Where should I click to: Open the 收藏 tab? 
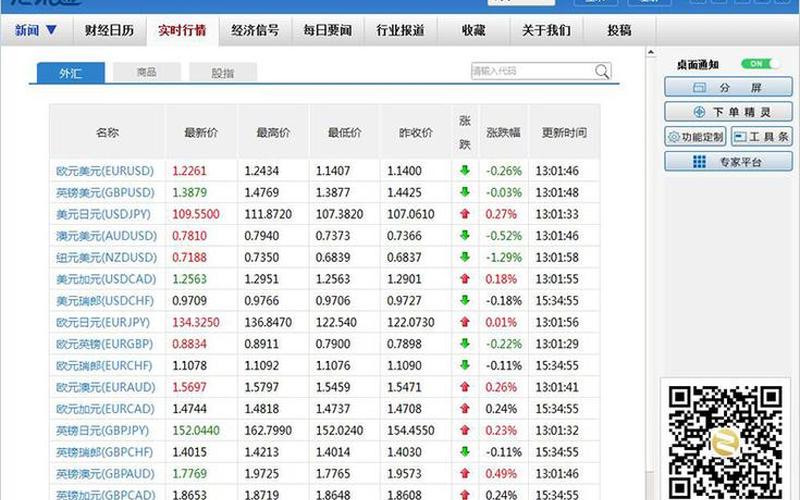click(473, 31)
